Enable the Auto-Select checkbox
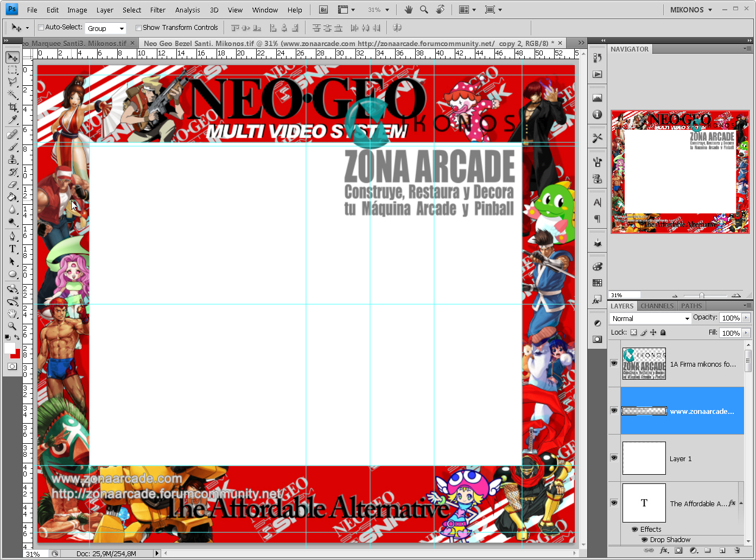Viewport: 756px width, 560px height. [x=40, y=27]
